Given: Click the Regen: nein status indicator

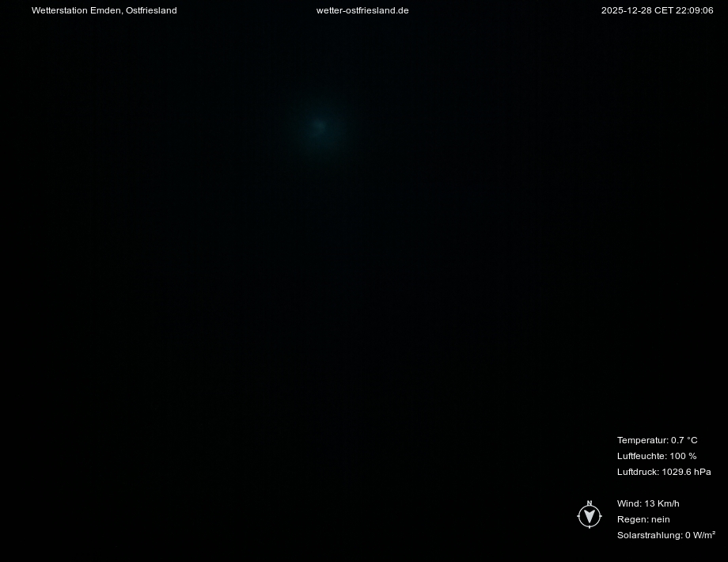Looking at the screenshot, I should [643, 519].
